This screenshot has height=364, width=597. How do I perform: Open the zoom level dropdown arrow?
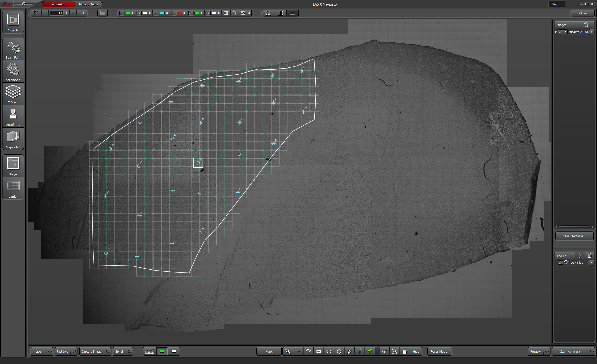click(x=67, y=13)
